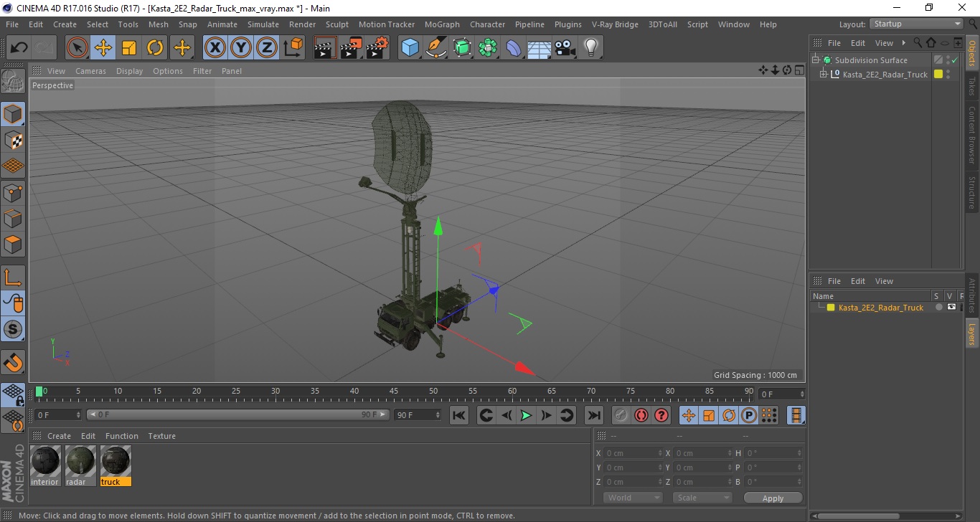
Task: Open the Simulate menu
Action: [263, 24]
